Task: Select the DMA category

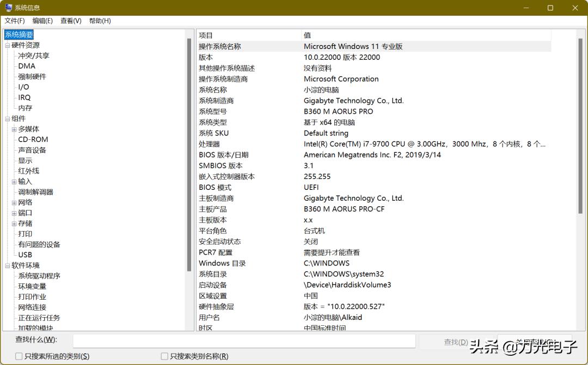Action: point(27,66)
